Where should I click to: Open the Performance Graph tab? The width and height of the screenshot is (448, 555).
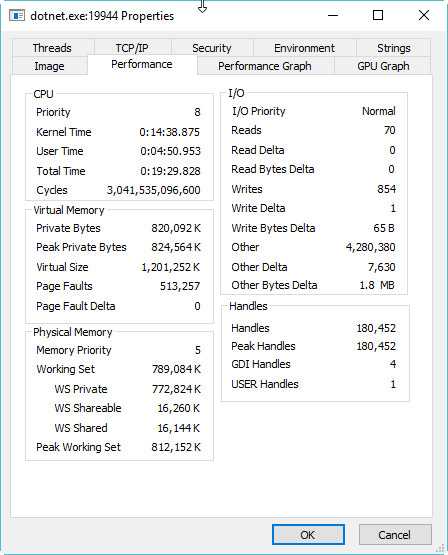click(265, 66)
